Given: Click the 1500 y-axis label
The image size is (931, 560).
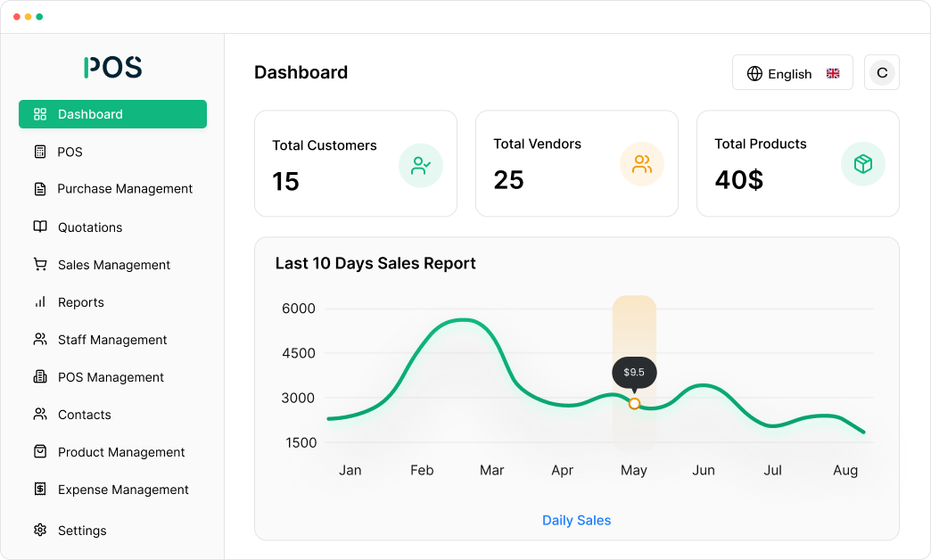Looking at the screenshot, I should (x=301, y=442).
